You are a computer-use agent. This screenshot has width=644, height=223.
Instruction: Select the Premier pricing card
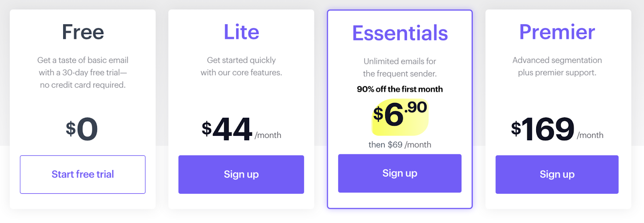click(x=558, y=109)
